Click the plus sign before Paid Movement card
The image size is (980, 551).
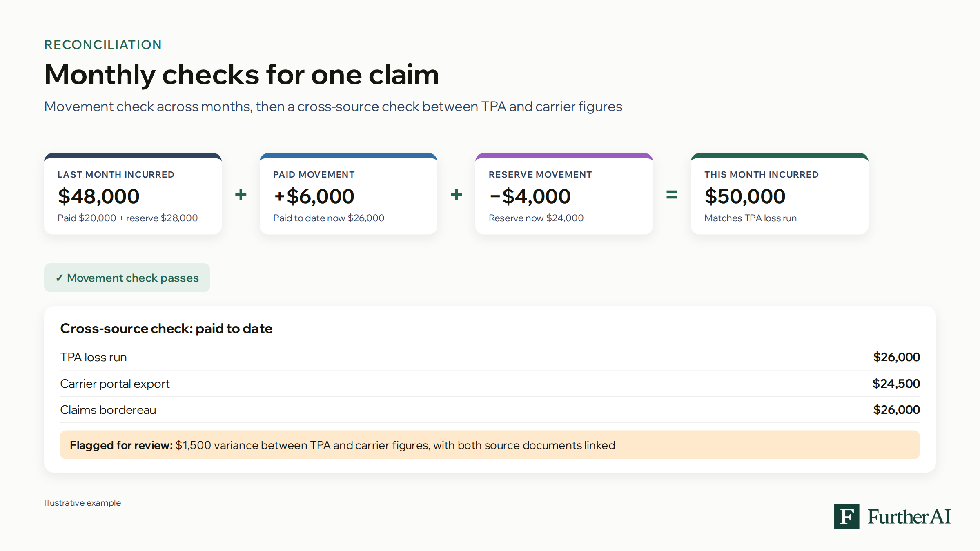tap(241, 195)
